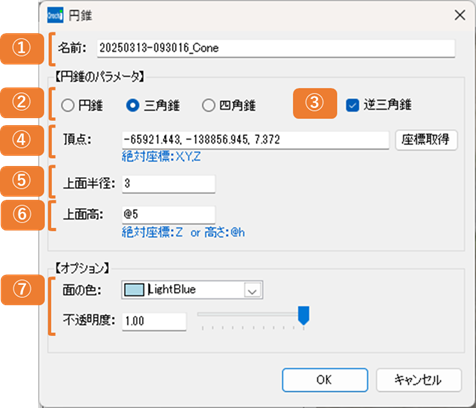This screenshot has height=408, width=476.
Task: Click the 上面半径: label
Action: coord(89,184)
